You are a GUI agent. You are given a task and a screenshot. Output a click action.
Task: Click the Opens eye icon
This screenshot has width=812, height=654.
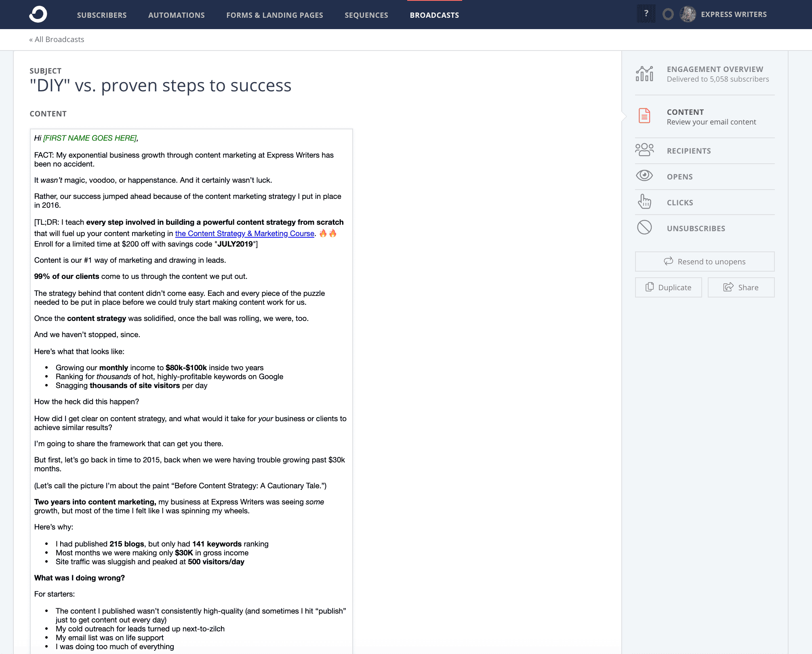[x=644, y=175]
